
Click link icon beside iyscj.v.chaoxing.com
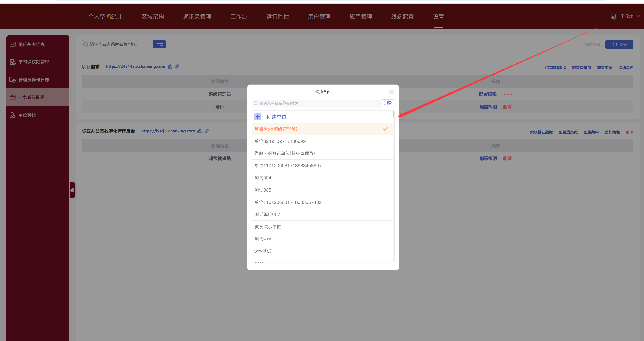207,131
